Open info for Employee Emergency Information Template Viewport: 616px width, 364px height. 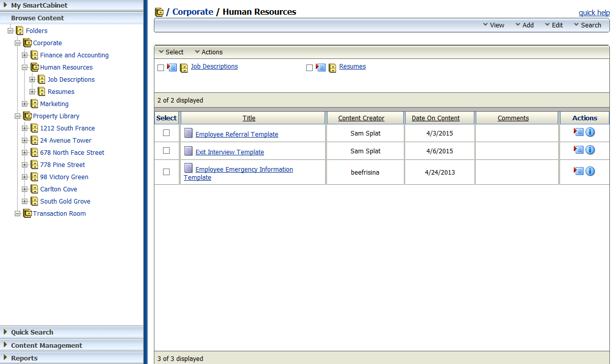(590, 171)
